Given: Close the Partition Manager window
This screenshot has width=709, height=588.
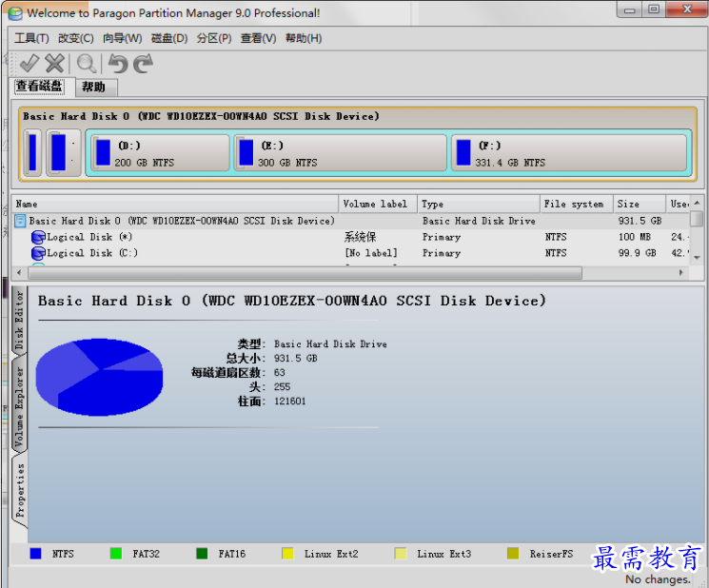Looking at the screenshot, I should click(x=687, y=10).
